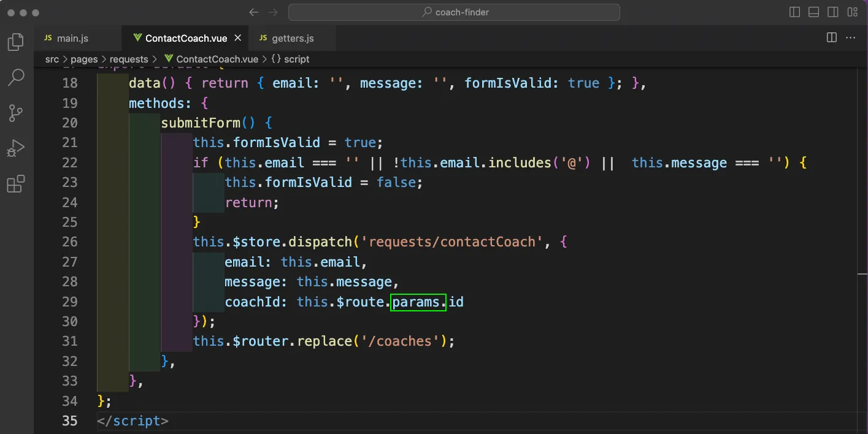Switch to the main.js tab
The image size is (868, 434).
pos(78,38)
